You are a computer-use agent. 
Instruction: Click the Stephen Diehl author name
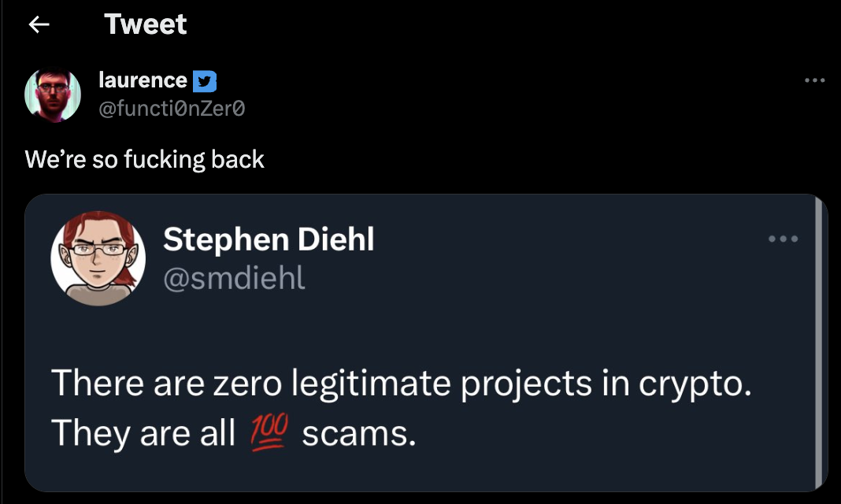coord(269,239)
